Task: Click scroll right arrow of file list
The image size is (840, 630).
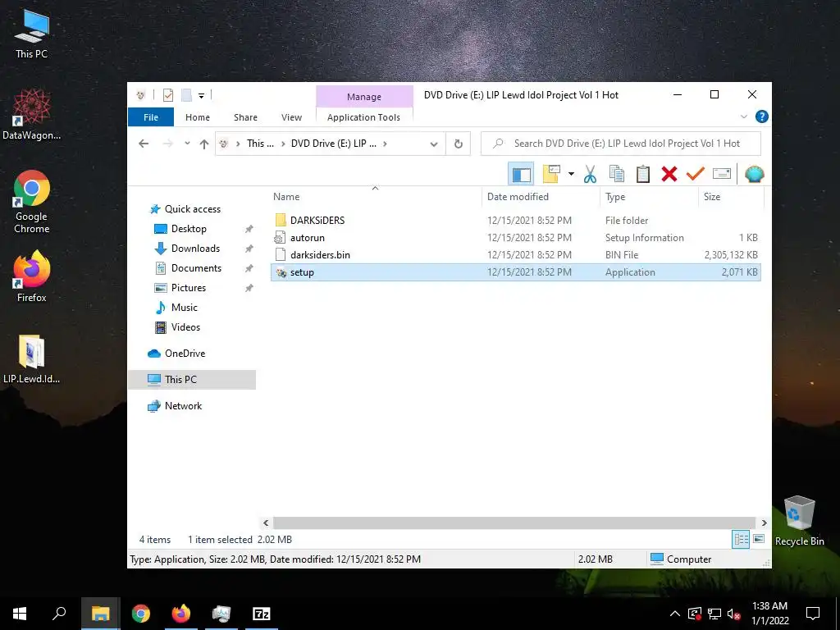Action: pos(764,523)
